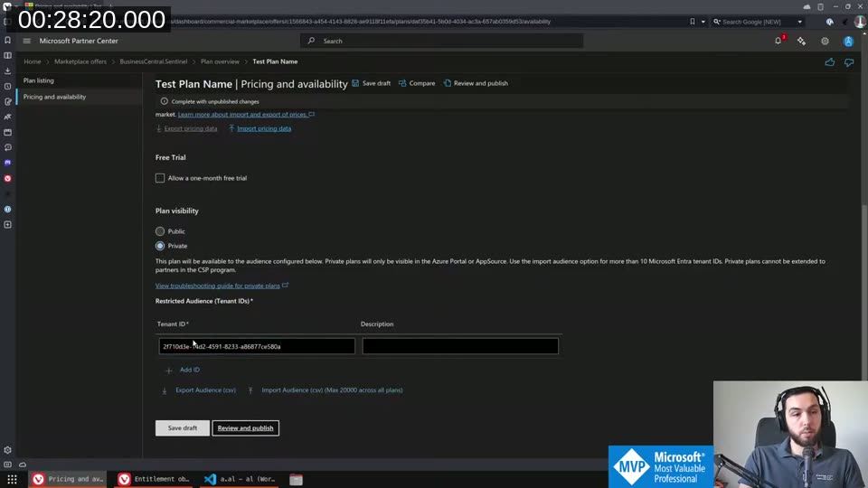
Task: Open Vivaldi reading list panel
Action: click(8, 55)
